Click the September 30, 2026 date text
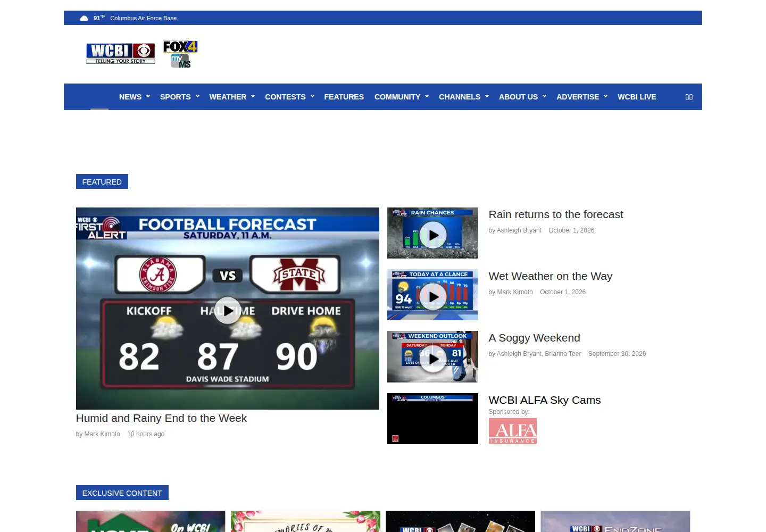The height and width of the screenshot is (532, 766). pyautogui.click(x=617, y=354)
